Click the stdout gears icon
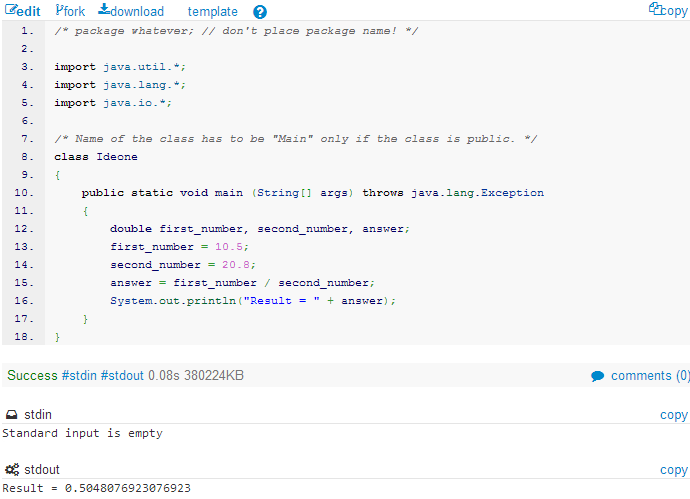690x499 pixels. pyautogui.click(x=12, y=470)
